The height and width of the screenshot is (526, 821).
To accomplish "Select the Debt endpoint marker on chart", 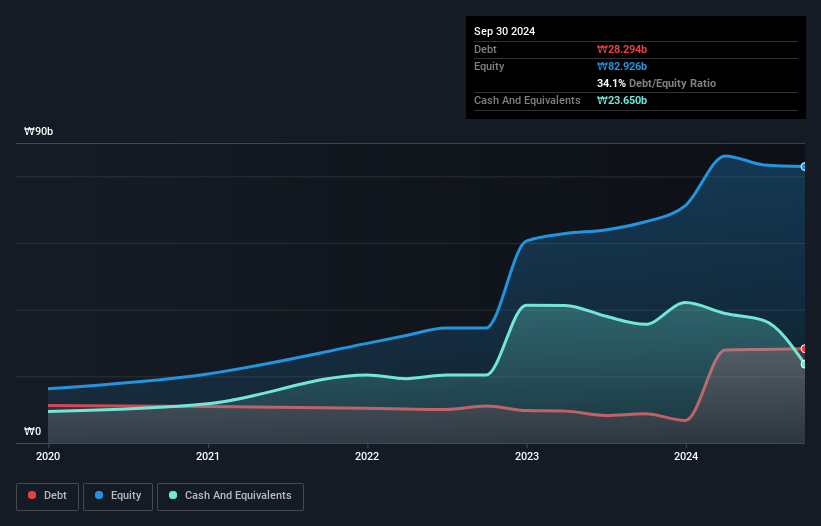I will 804,349.
